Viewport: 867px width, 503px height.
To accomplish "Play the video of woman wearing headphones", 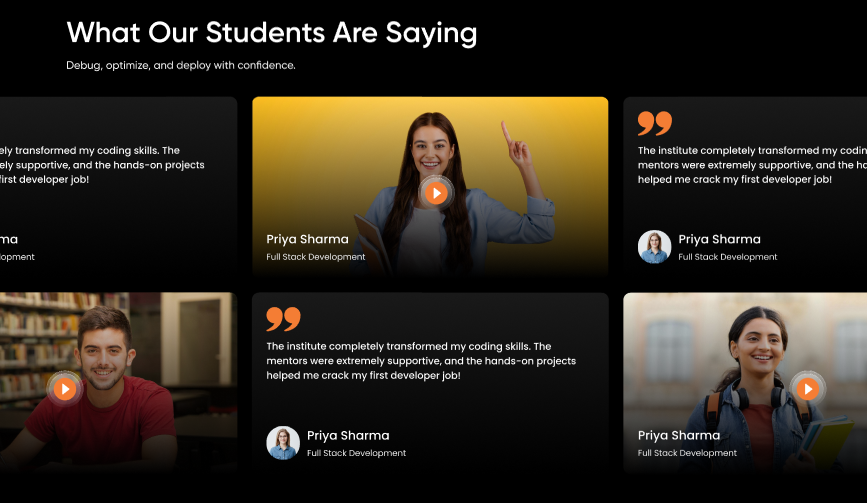I will (807, 388).
